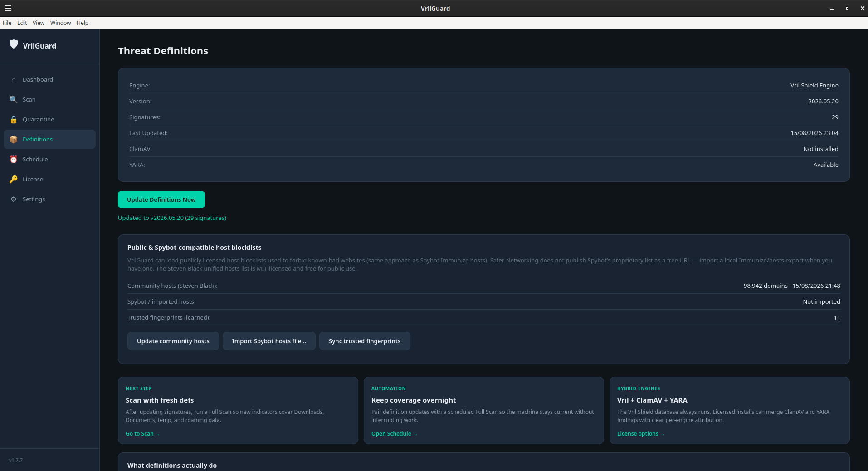Follow the Go to Scan link

[142, 434]
